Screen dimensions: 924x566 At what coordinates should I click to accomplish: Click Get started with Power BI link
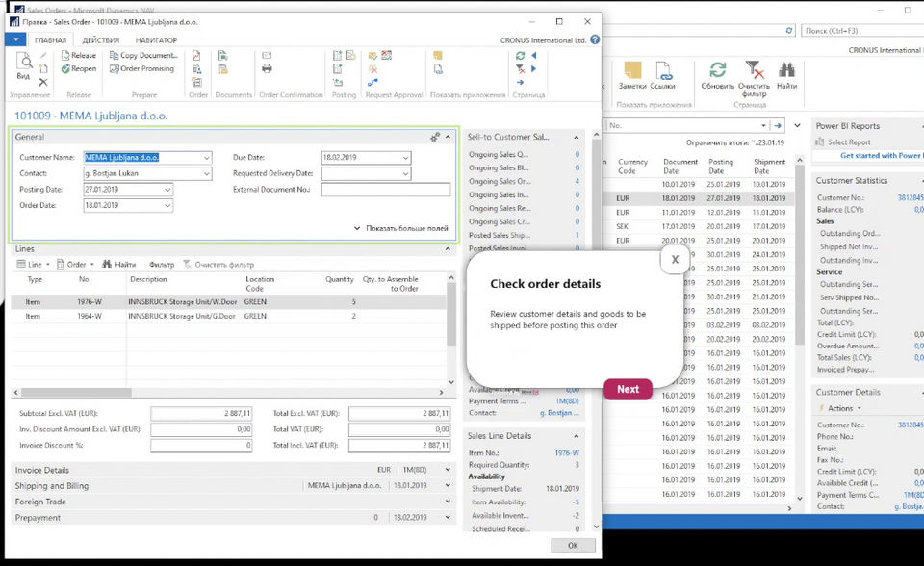881,156
